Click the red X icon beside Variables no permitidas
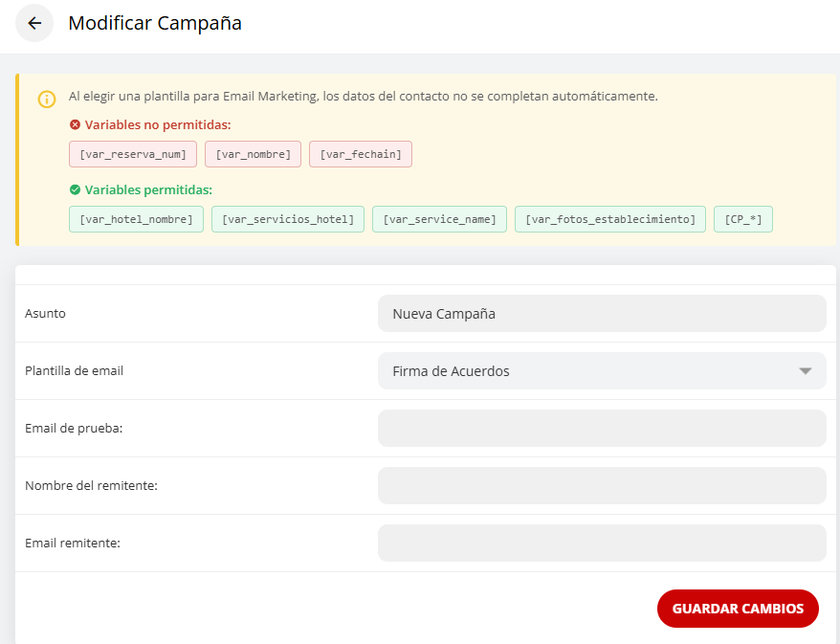This screenshot has width=840, height=644. tap(75, 124)
